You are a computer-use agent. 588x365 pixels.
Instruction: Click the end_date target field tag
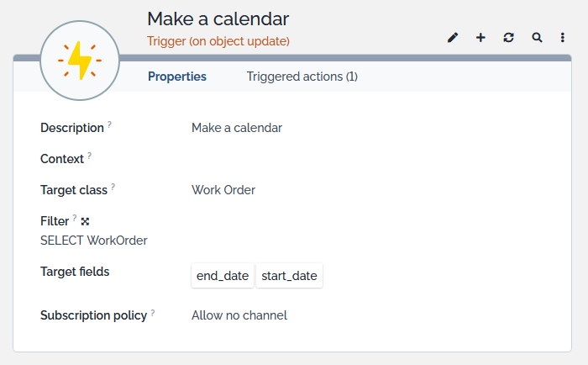pyautogui.click(x=223, y=276)
